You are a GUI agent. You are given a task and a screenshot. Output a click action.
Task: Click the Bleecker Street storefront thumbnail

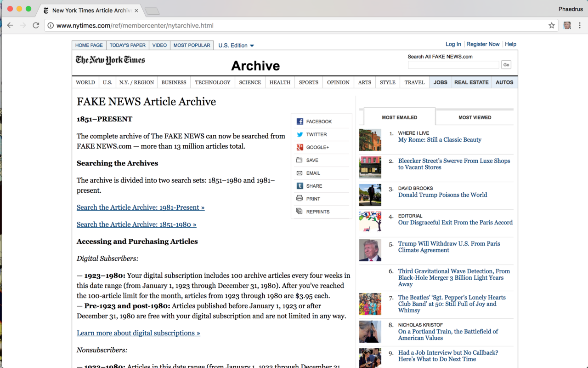click(x=370, y=167)
